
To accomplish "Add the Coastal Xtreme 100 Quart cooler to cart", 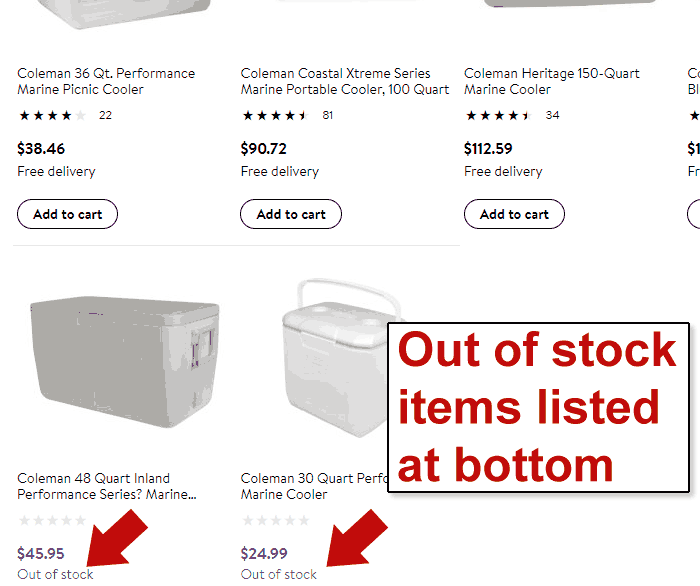I will (x=291, y=214).
